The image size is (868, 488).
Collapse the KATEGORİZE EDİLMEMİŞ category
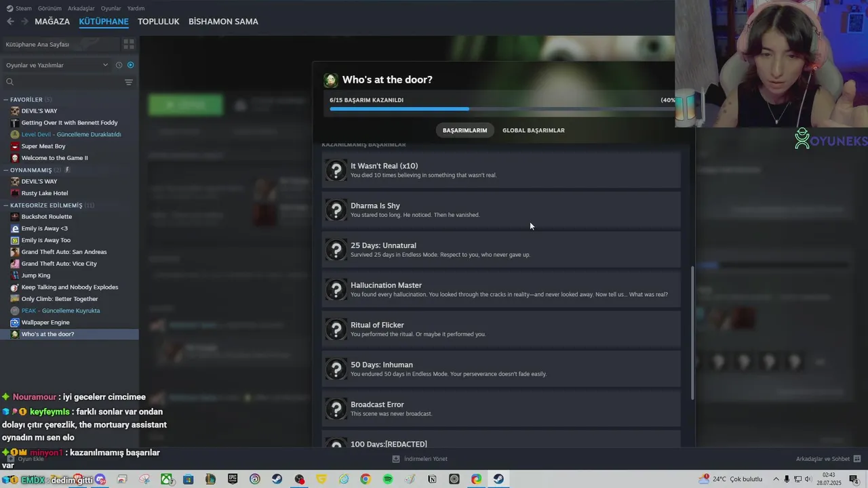6,205
